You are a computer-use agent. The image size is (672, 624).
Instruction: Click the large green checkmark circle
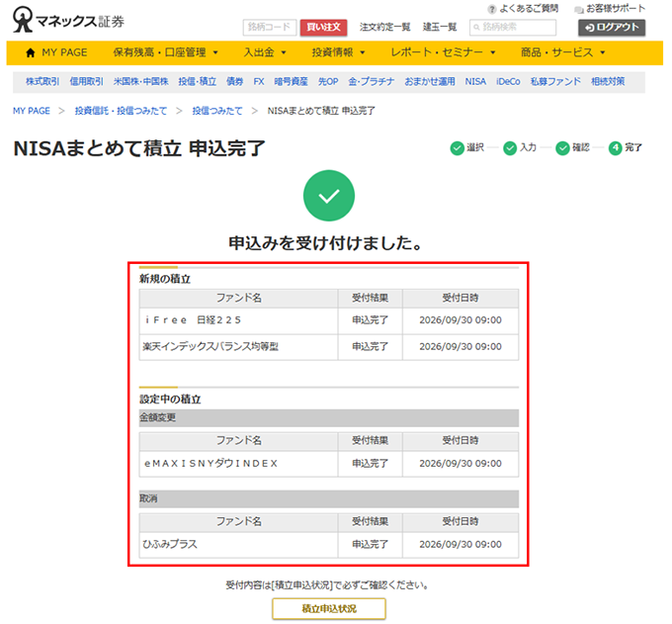pos(329,196)
